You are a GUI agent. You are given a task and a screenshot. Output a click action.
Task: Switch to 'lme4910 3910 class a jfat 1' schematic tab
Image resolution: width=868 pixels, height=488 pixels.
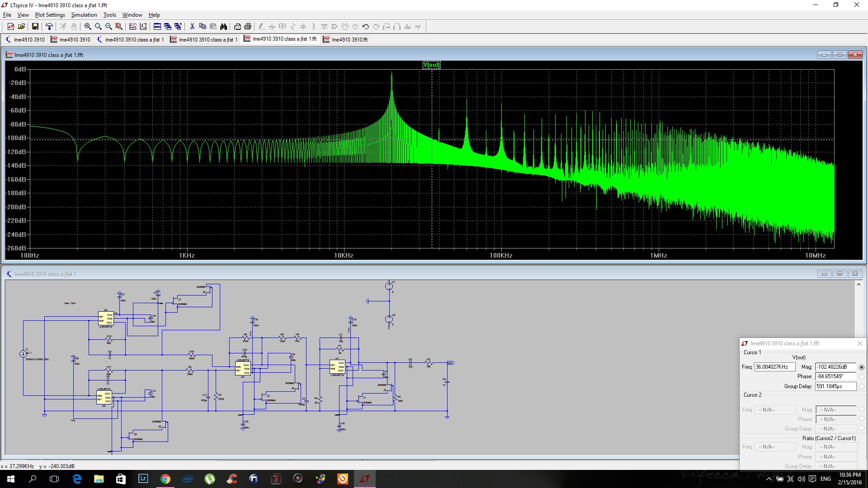tap(131, 40)
